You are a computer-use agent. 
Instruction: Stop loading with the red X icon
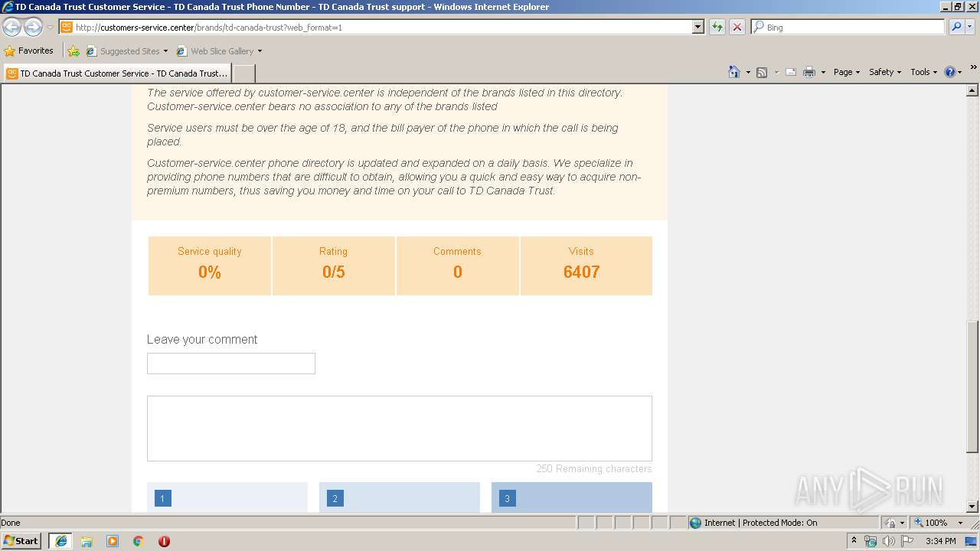tap(737, 27)
